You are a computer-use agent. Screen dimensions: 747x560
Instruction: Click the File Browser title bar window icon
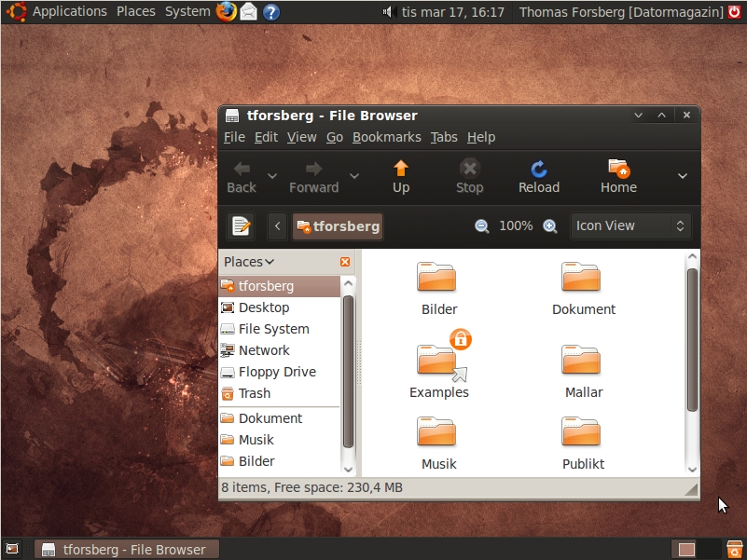tap(232, 116)
